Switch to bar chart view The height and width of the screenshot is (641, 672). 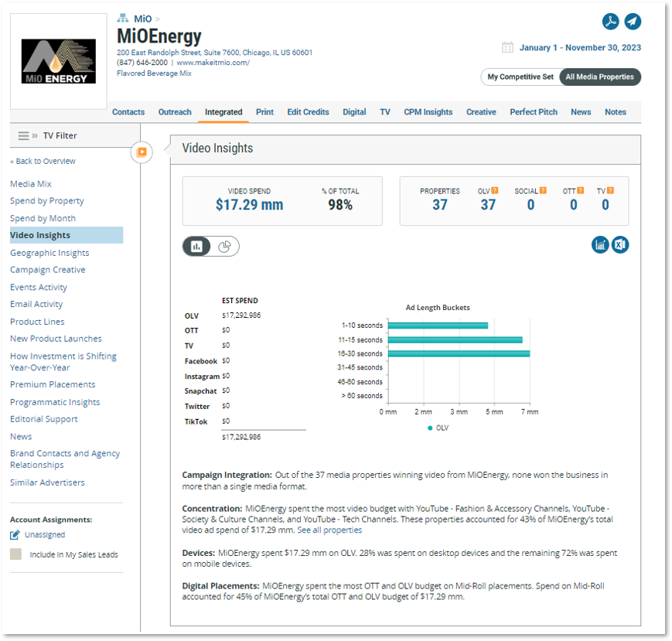pos(196,247)
